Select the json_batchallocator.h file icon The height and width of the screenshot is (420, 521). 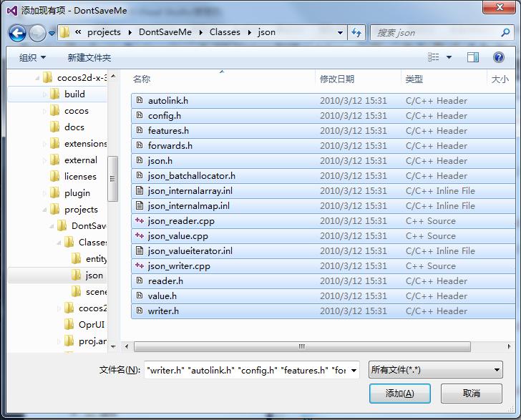(140, 175)
